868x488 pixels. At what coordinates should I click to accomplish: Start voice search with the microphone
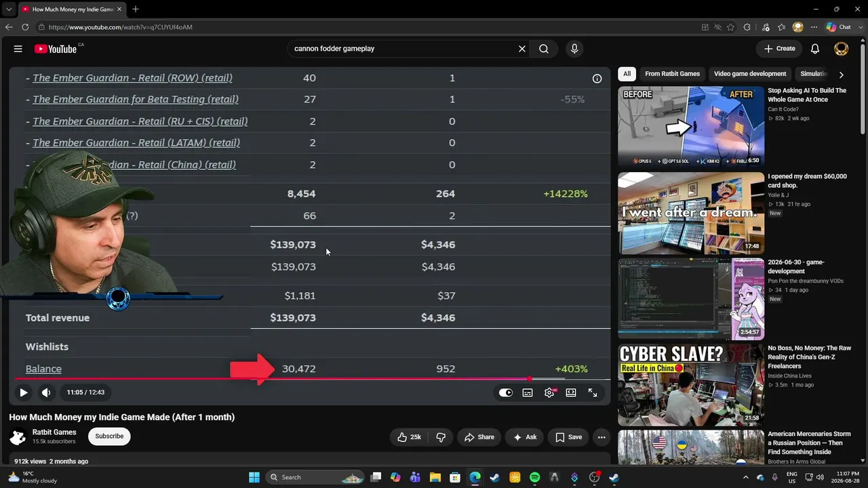coord(574,49)
